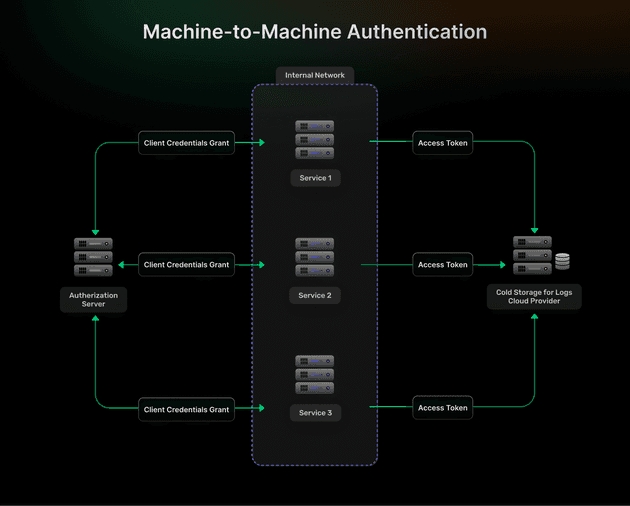630x506 pixels.
Task: Click the Service 1 server stack icon
Action: pos(314,140)
